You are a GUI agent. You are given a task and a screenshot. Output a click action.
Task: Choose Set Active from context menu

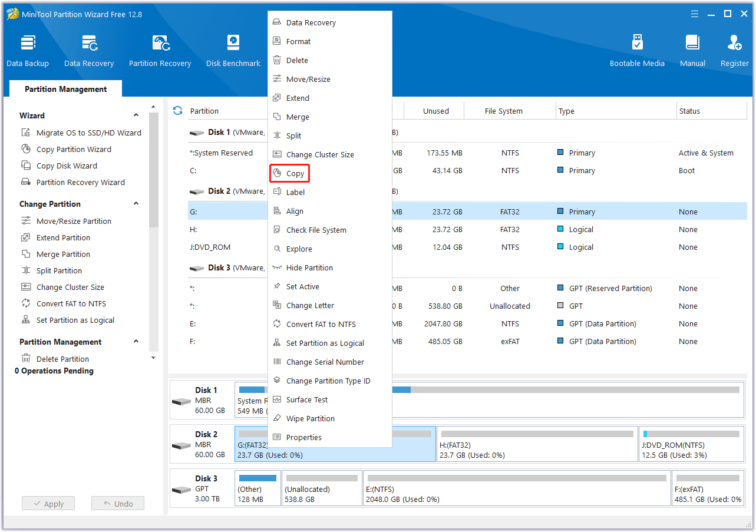[330, 286]
